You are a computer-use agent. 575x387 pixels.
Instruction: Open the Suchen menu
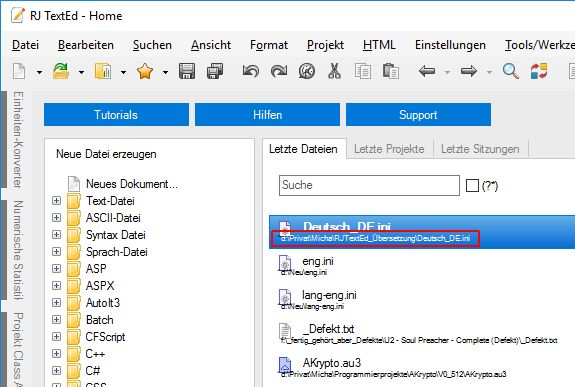pos(152,45)
